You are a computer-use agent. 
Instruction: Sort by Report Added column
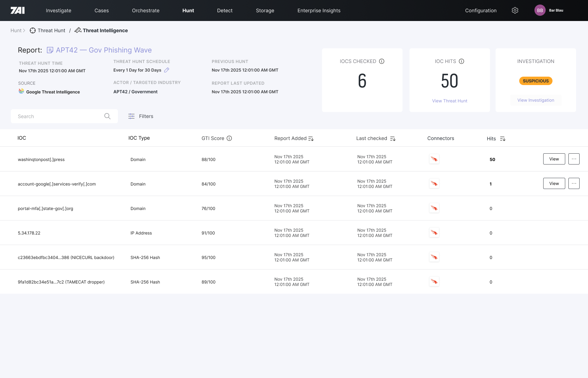click(x=311, y=139)
